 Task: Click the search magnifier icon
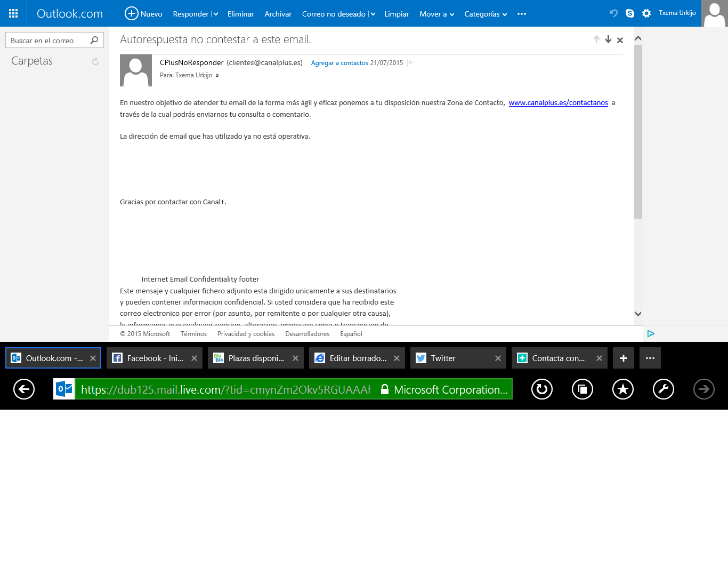94,40
